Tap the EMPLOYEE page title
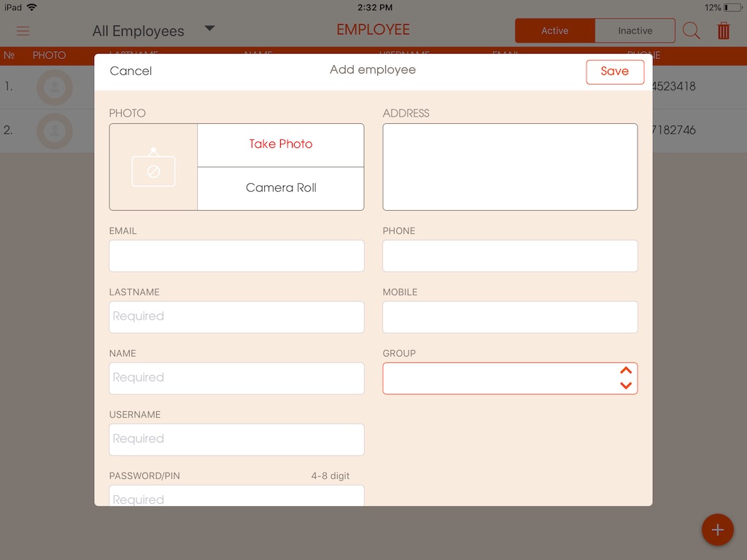 [373, 29]
